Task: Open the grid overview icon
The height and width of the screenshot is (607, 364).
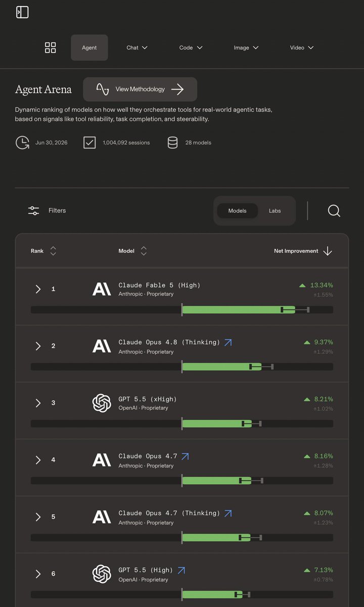Action: tap(51, 48)
